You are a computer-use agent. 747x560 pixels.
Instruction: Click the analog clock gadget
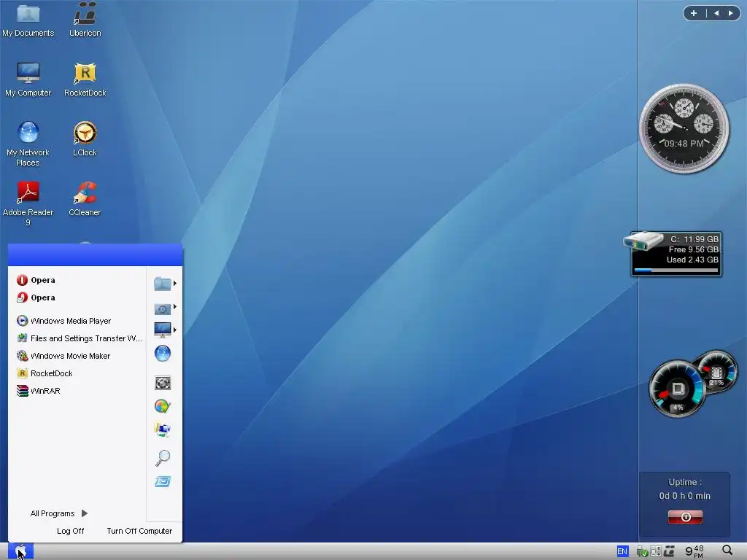684,128
